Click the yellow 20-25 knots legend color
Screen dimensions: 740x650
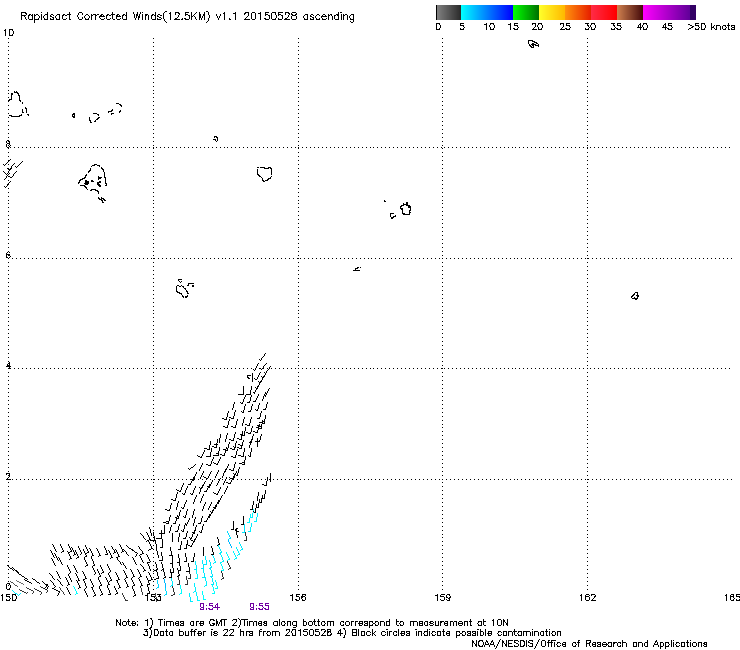point(552,12)
